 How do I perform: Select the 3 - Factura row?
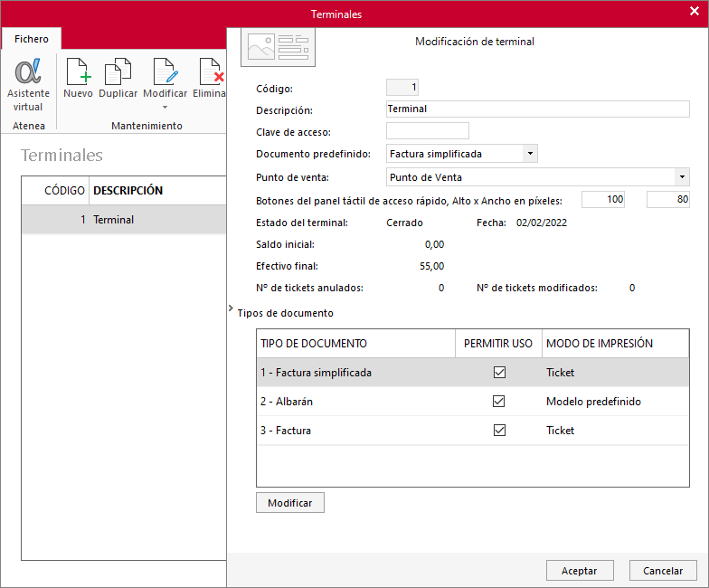coord(472,431)
